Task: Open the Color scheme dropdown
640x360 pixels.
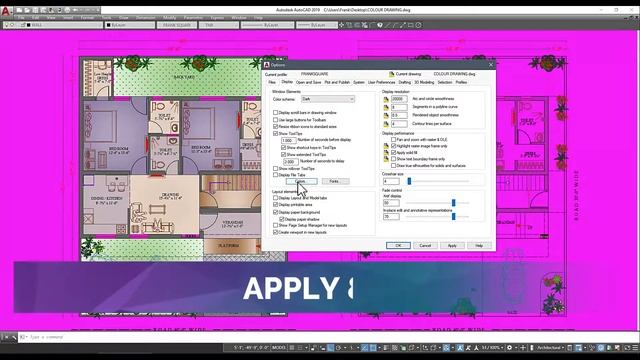Action: [x=328, y=99]
